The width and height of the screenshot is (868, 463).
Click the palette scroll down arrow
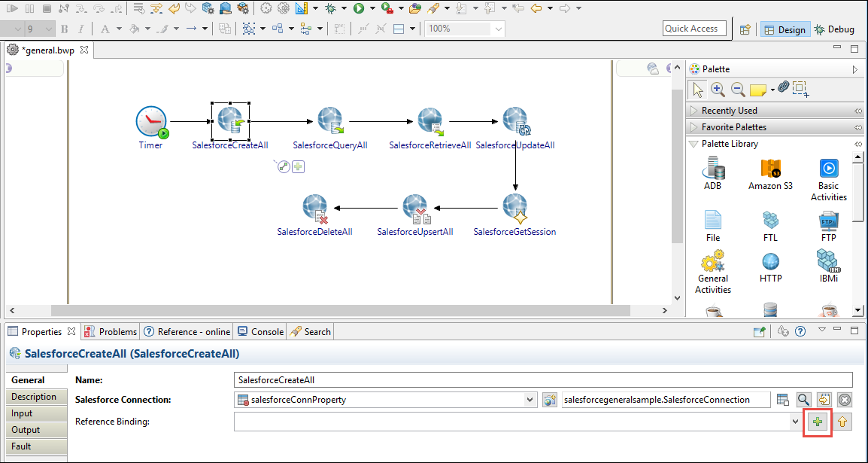pyautogui.click(x=858, y=311)
